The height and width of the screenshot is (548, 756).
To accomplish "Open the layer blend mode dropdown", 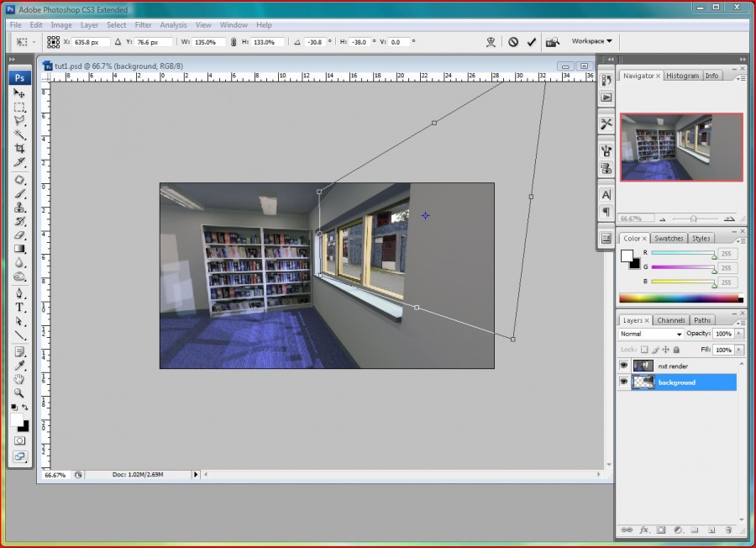I will [650, 334].
